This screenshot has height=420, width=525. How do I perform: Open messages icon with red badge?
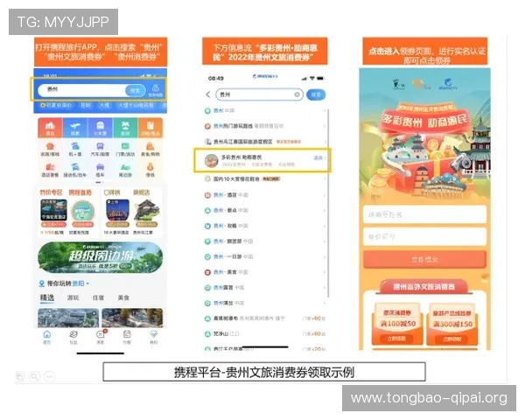101,337
